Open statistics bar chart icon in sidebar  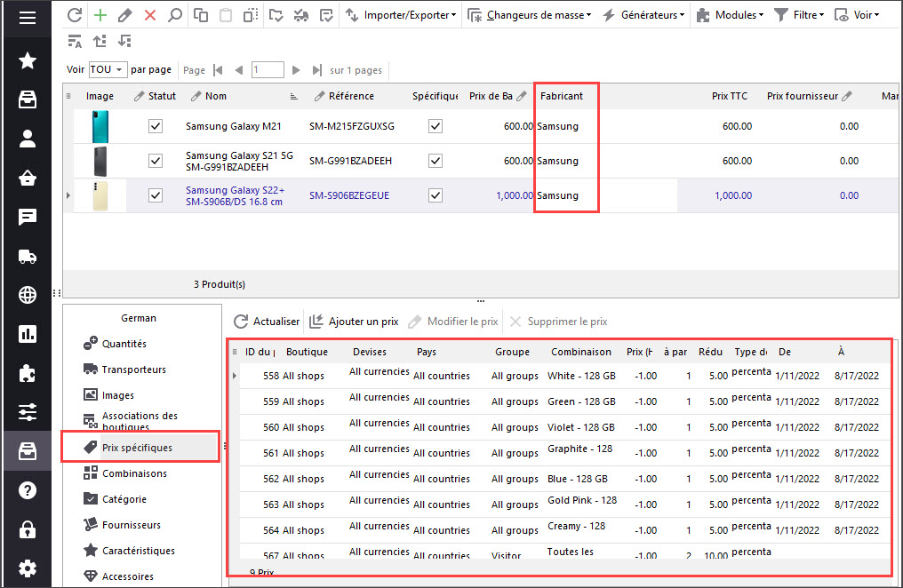pyautogui.click(x=27, y=334)
